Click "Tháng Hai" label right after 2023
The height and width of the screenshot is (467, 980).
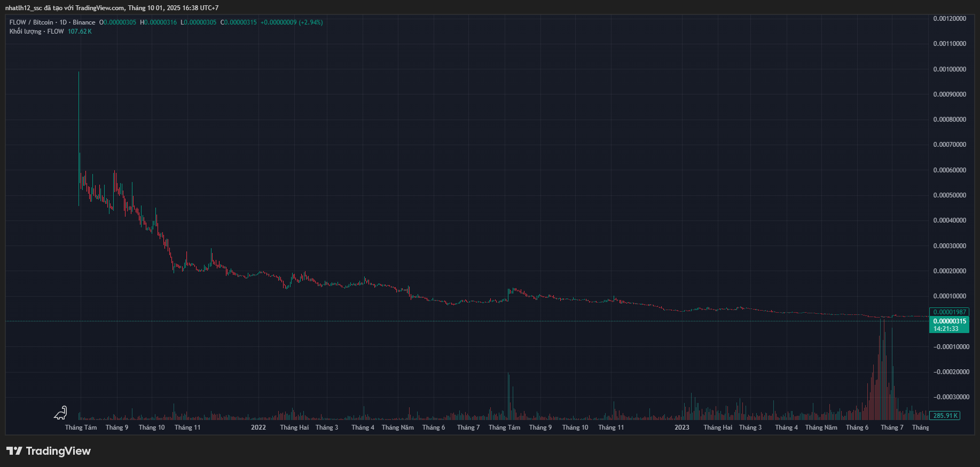pyautogui.click(x=718, y=428)
